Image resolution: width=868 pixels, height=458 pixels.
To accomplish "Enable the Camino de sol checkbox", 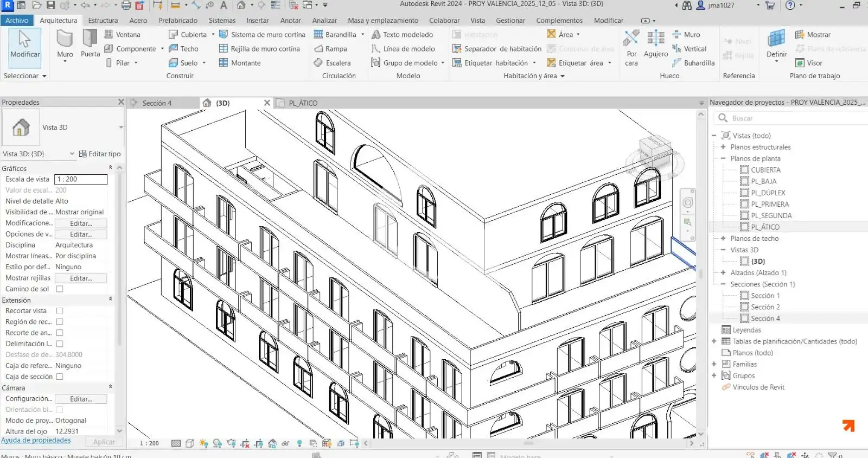I will pyautogui.click(x=60, y=289).
